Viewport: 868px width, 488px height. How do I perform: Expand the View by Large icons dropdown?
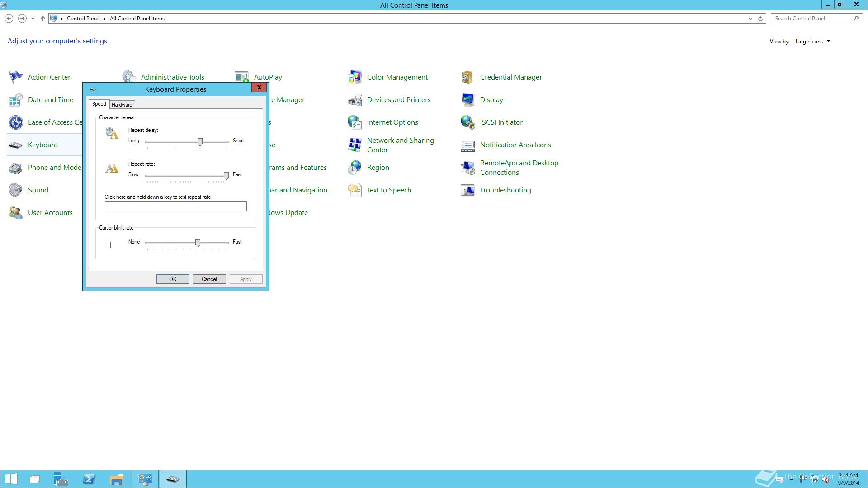pyautogui.click(x=813, y=42)
